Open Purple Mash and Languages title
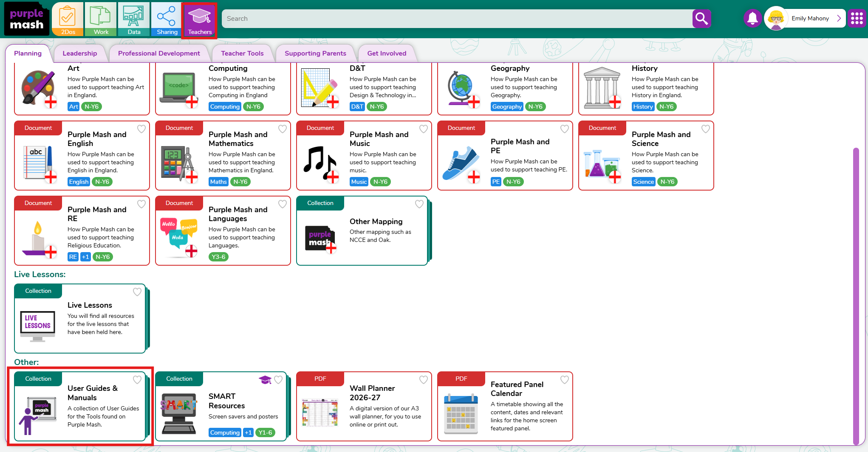The width and height of the screenshot is (868, 452). [238, 214]
